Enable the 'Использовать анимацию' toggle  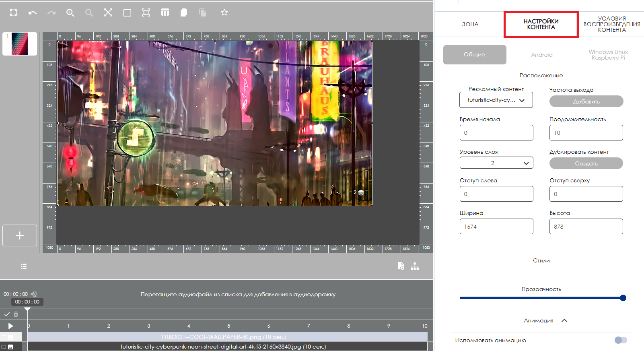620,340
